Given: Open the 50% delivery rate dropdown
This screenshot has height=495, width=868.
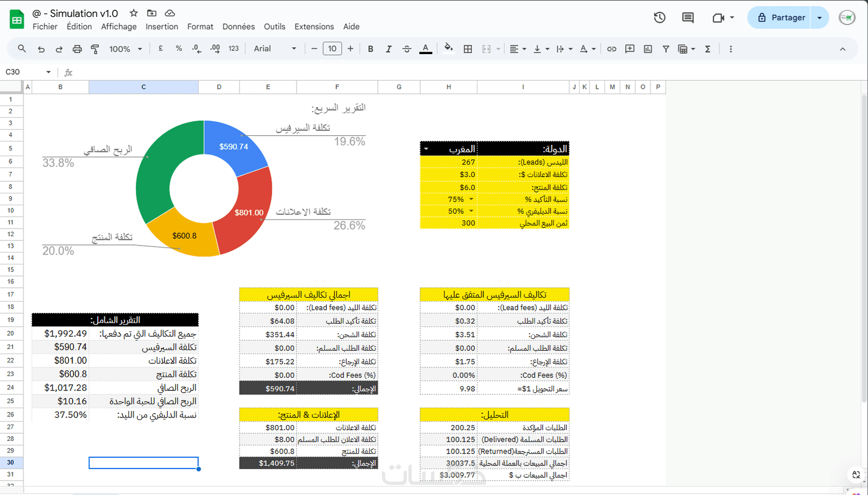Looking at the screenshot, I should pos(471,211).
